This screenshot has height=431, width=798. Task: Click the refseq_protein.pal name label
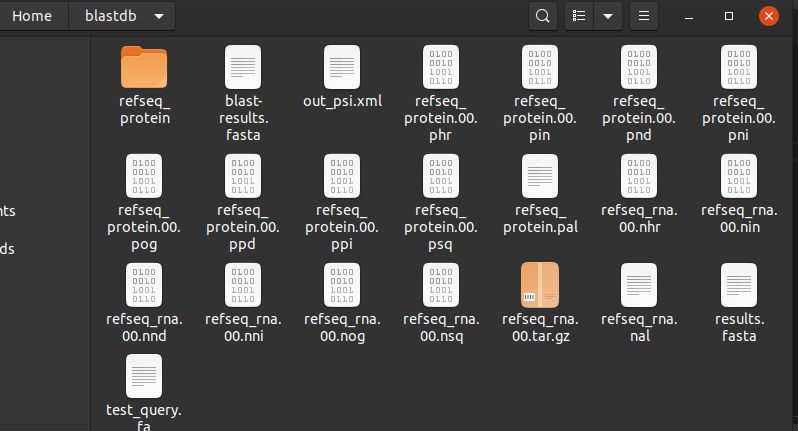click(x=540, y=218)
